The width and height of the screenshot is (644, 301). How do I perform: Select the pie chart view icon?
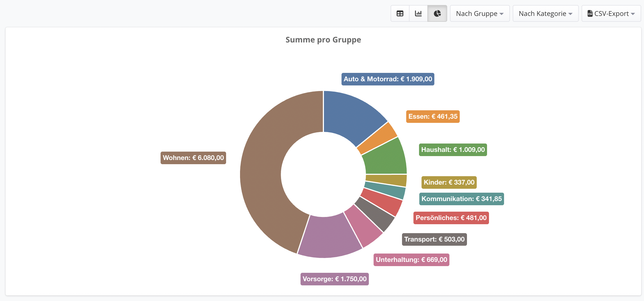437,13
